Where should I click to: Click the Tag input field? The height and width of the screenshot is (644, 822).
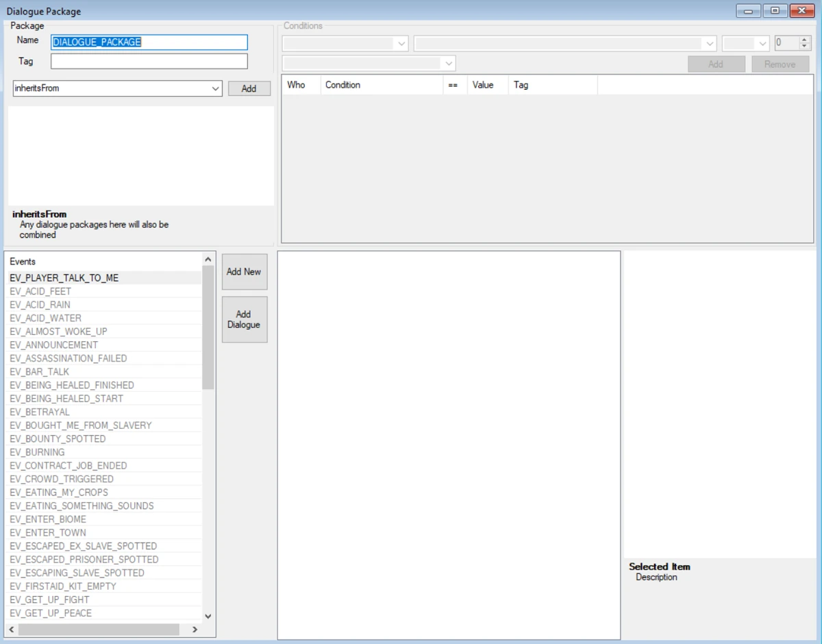(148, 60)
